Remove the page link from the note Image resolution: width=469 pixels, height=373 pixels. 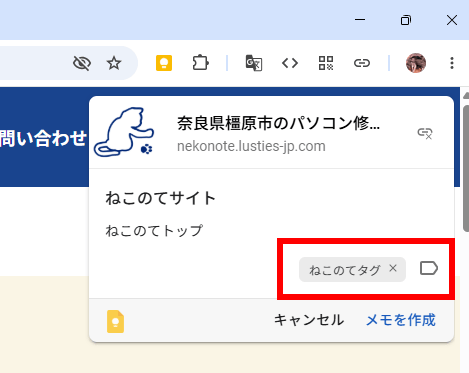click(425, 133)
